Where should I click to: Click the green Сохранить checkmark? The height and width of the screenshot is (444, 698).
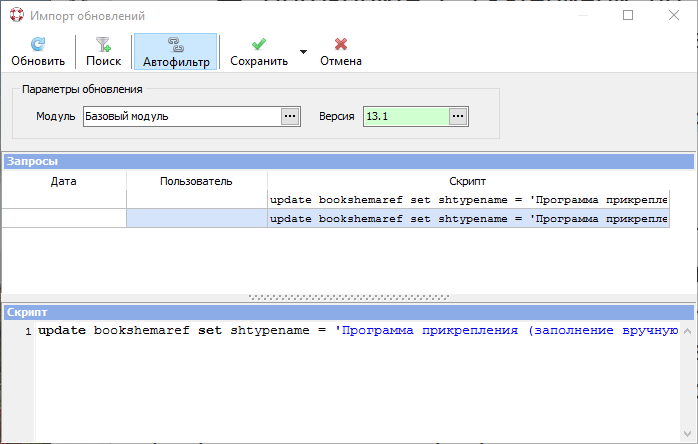point(259,44)
